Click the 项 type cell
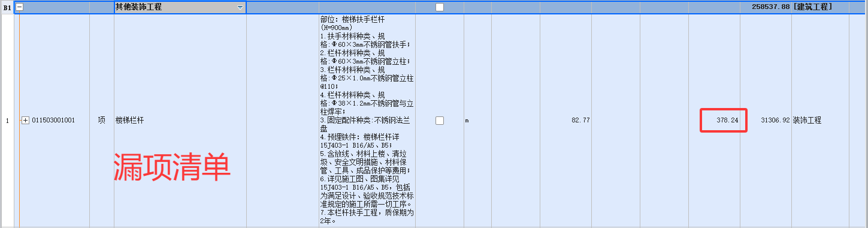 (102, 121)
